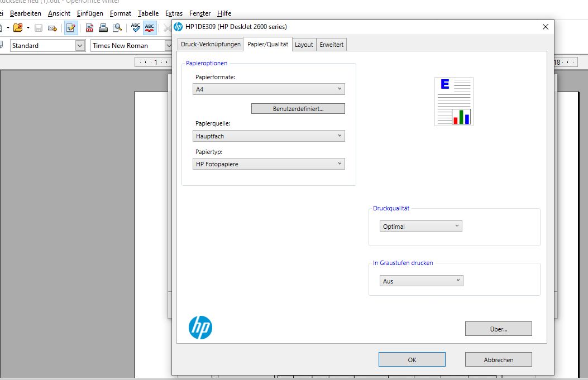Open the Einfügen menu

[90, 13]
